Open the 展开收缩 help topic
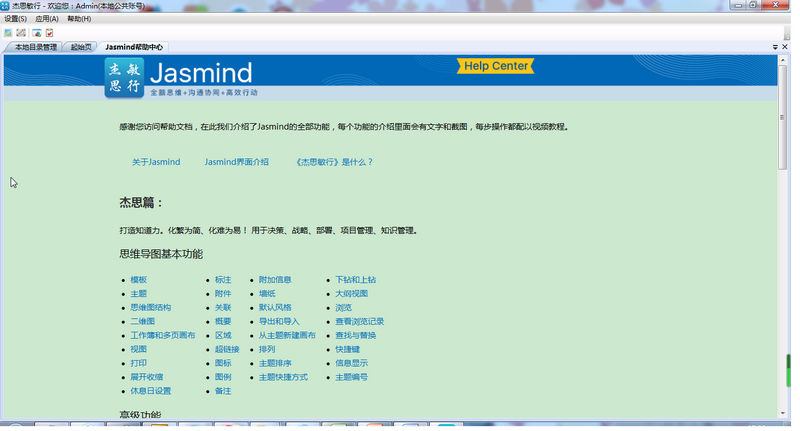Image resolution: width=800 pixels, height=431 pixels. 147,377
